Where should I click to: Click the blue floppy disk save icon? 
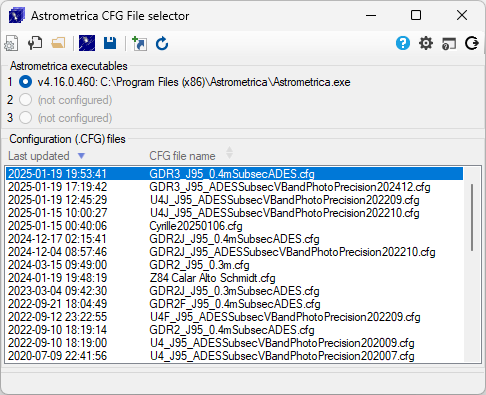click(110, 43)
